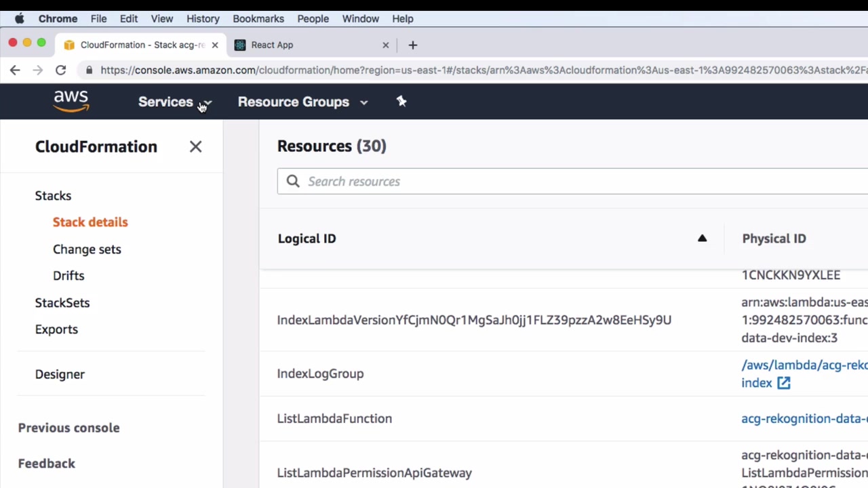This screenshot has width=868, height=488.
Task: Open the Apple menu
Action: (x=19, y=18)
